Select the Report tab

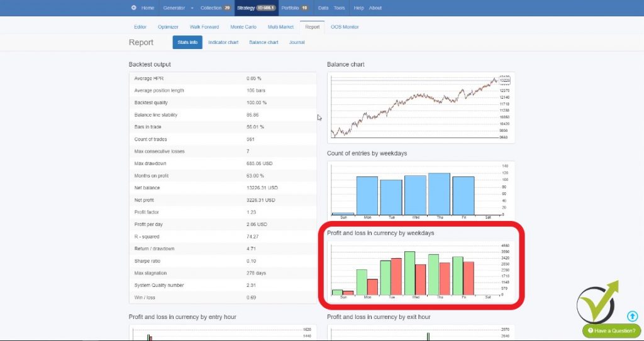click(312, 26)
